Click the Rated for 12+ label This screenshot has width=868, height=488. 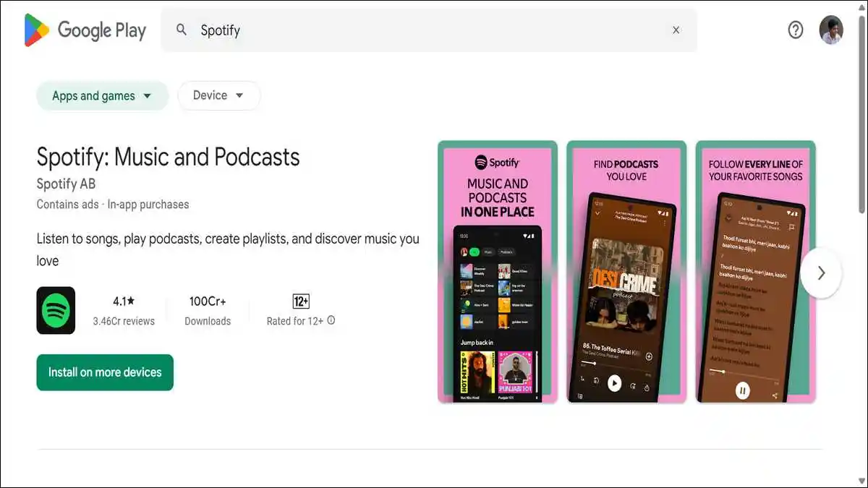(x=295, y=321)
